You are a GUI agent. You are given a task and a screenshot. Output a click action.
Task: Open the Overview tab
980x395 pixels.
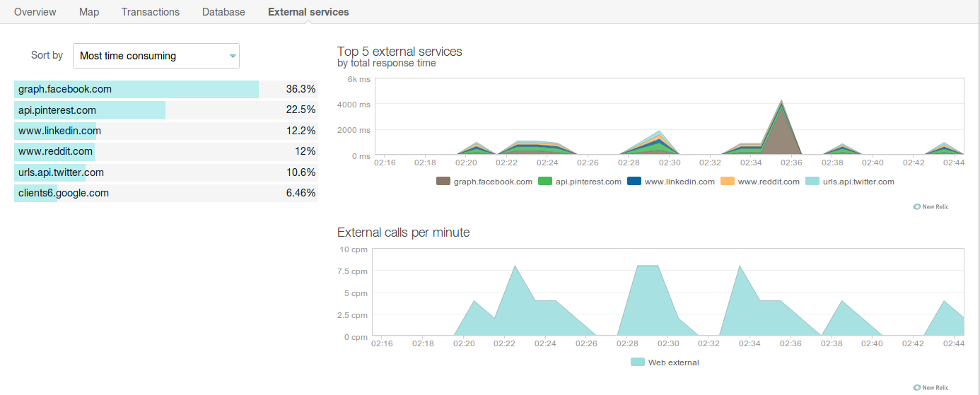point(35,12)
